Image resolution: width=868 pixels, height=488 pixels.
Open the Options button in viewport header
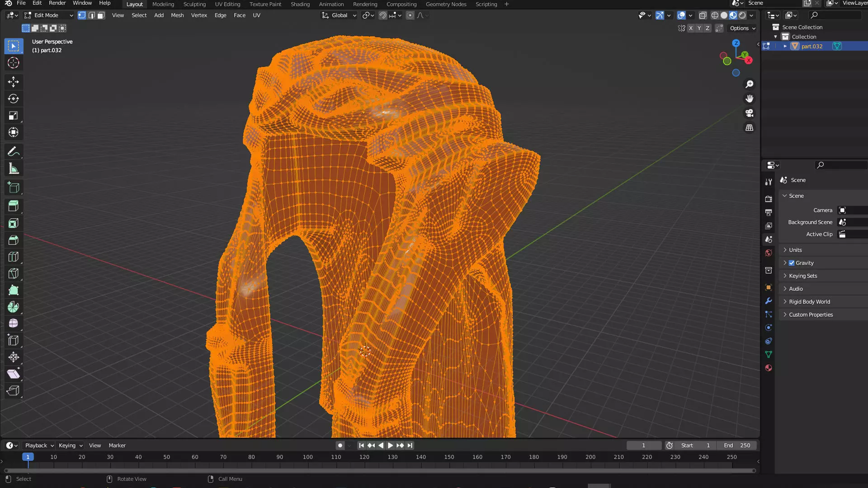click(742, 28)
